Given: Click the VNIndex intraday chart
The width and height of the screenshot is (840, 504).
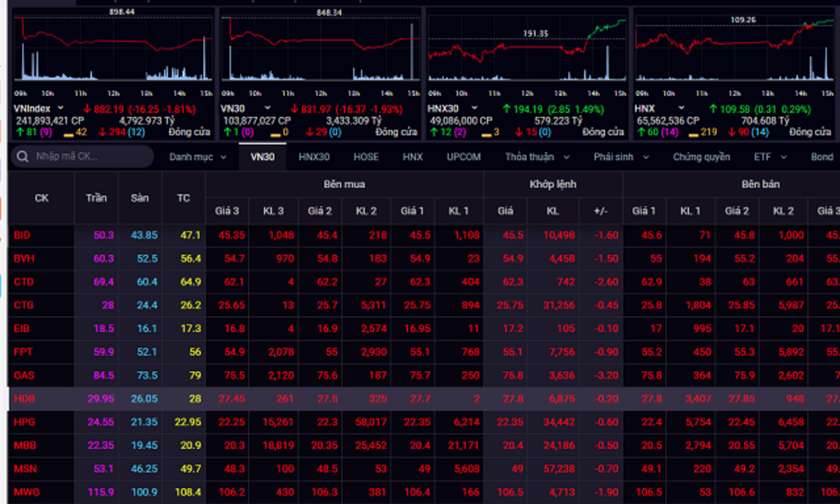Looking at the screenshot, I should click(114, 48).
